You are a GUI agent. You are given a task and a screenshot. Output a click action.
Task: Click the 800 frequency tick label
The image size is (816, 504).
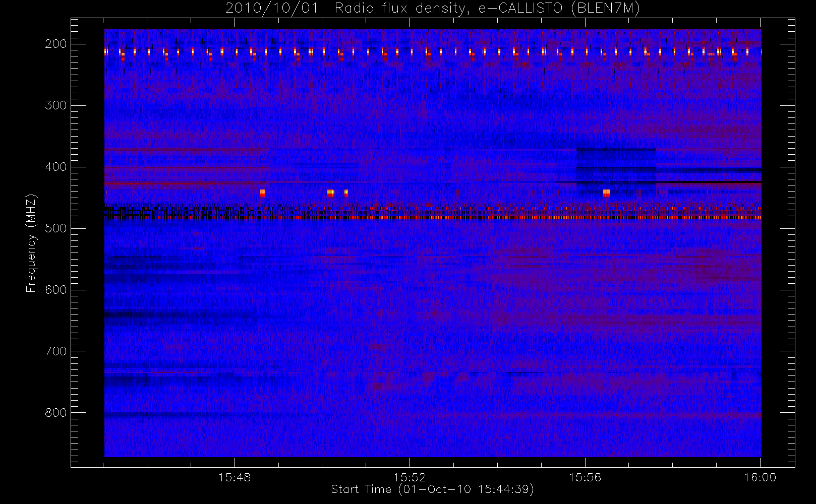[x=56, y=413]
